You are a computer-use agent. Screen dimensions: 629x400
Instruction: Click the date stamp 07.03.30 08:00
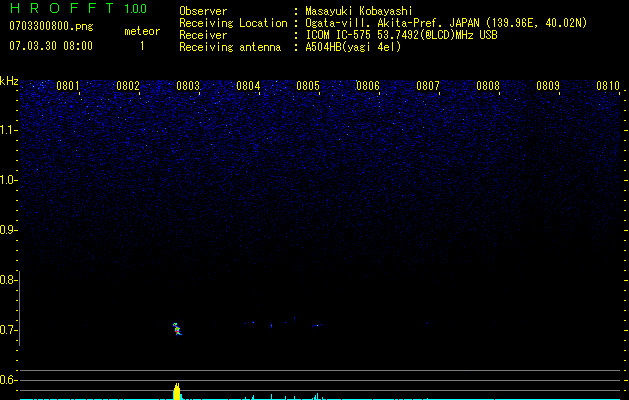point(51,46)
